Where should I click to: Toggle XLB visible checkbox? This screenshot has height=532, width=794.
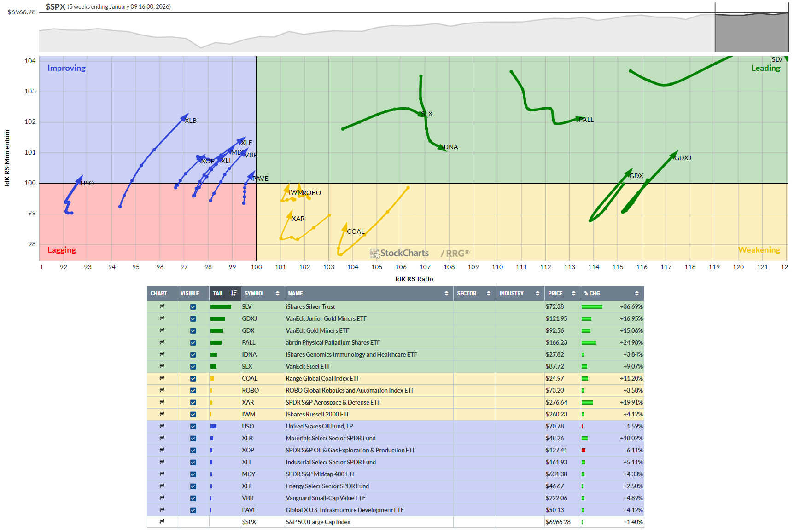193,439
